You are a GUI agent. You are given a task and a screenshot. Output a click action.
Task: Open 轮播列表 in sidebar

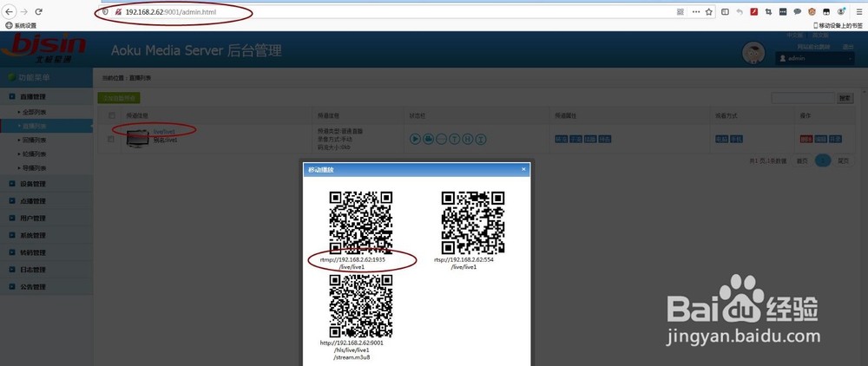tap(47, 154)
